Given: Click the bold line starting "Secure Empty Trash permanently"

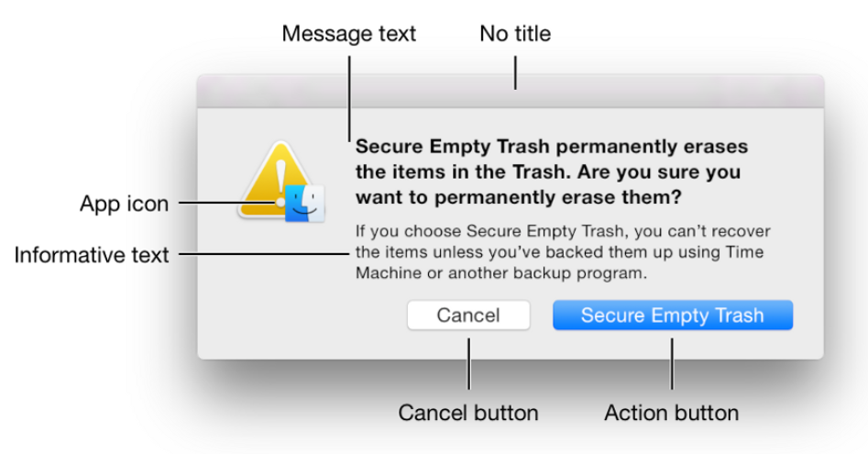Looking at the screenshot, I should [x=552, y=147].
